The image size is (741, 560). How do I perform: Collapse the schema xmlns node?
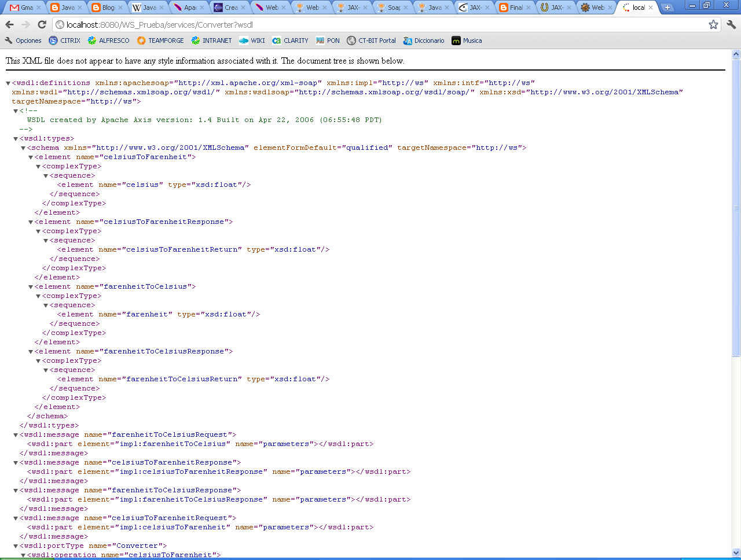click(x=23, y=148)
